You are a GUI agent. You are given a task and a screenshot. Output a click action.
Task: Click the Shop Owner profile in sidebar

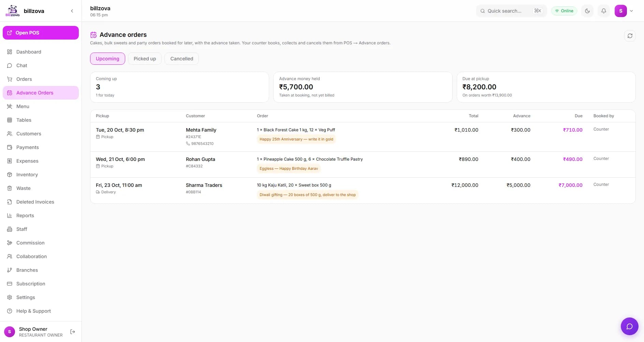coord(33,332)
